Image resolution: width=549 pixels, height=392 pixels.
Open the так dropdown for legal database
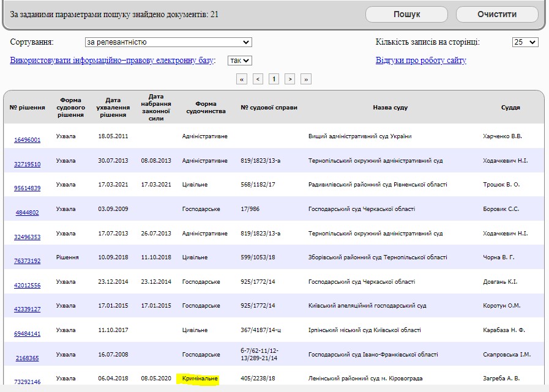point(239,61)
